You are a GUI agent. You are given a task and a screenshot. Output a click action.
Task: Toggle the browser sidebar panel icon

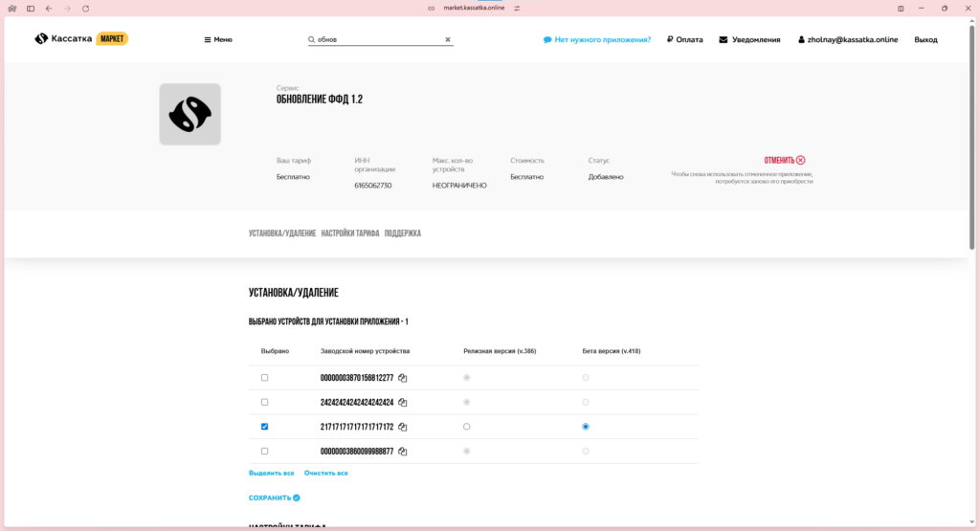tap(30, 9)
